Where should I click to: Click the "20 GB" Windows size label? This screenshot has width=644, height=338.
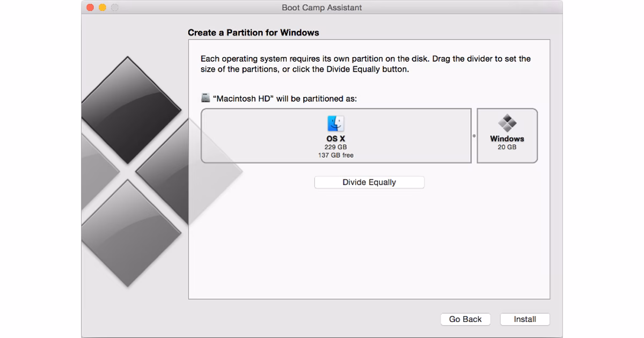(507, 147)
